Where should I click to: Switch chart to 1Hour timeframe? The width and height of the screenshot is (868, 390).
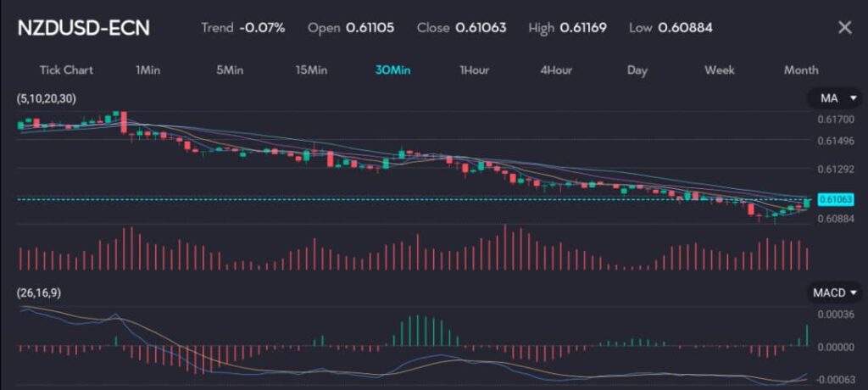pyautogui.click(x=474, y=70)
